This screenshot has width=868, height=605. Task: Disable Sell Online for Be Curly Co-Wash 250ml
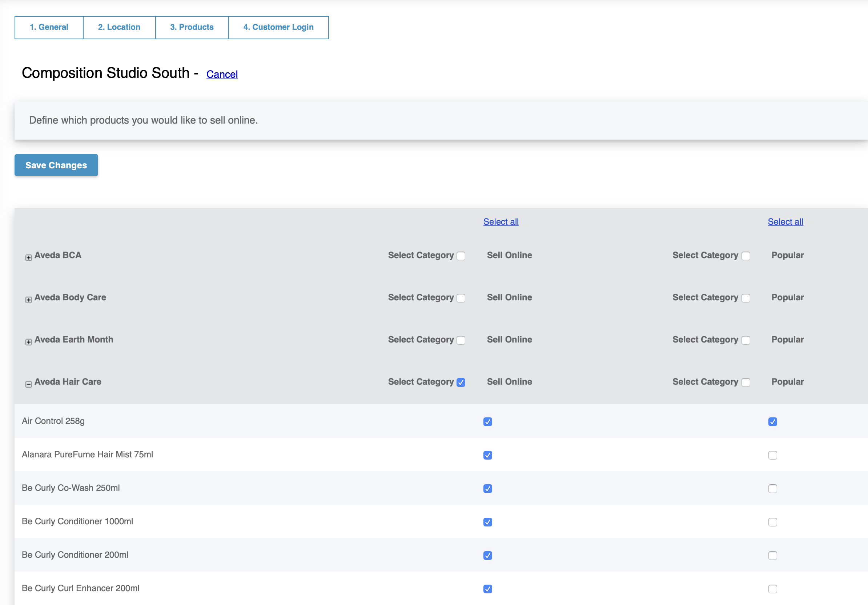[x=488, y=489]
